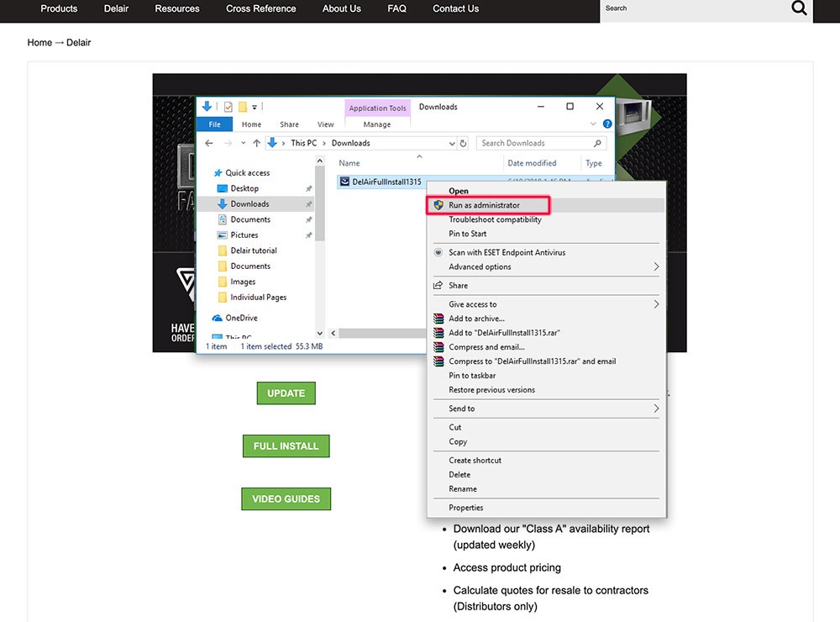This screenshot has width=840, height=622.
Task: Click the VIDEO GUIDES button
Action: pos(286,498)
